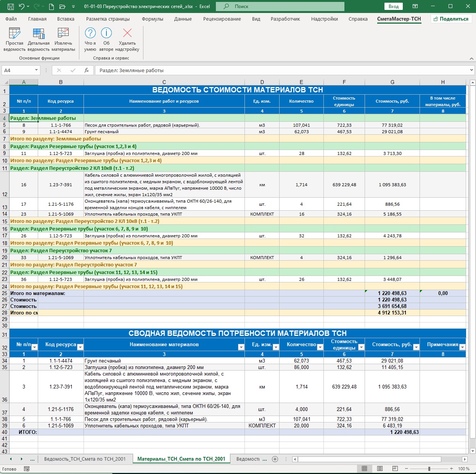The height and width of the screenshot is (474, 476).
Task: Switch to Page Layout view in status bar
Action: coord(380,469)
